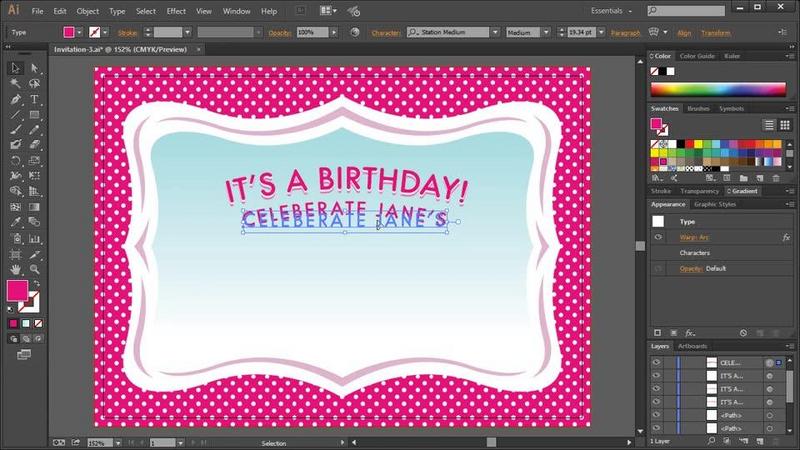Toggle visibility of first <Path> layer
The width and height of the screenshot is (800, 450).
tap(656, 415)
